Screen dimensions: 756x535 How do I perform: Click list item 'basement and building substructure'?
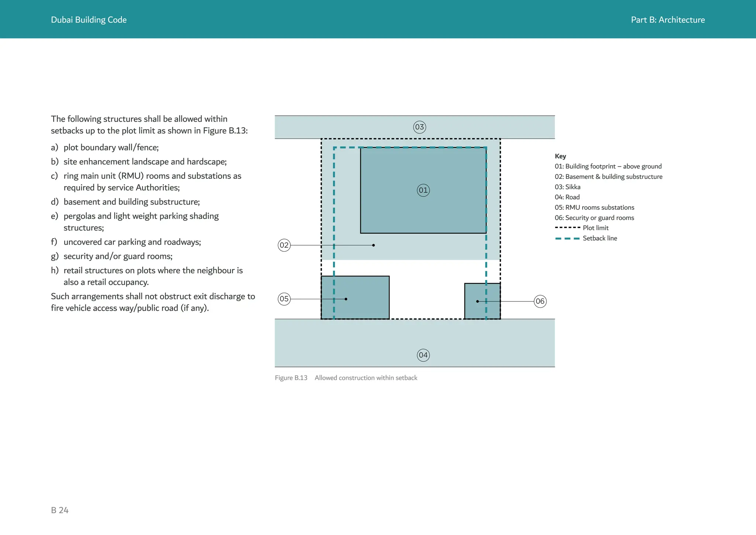tap(131, 202)
